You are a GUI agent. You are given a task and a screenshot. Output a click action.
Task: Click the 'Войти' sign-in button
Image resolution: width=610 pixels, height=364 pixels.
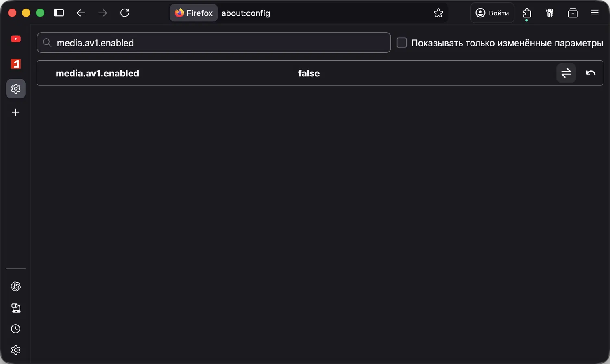(492, 13)
